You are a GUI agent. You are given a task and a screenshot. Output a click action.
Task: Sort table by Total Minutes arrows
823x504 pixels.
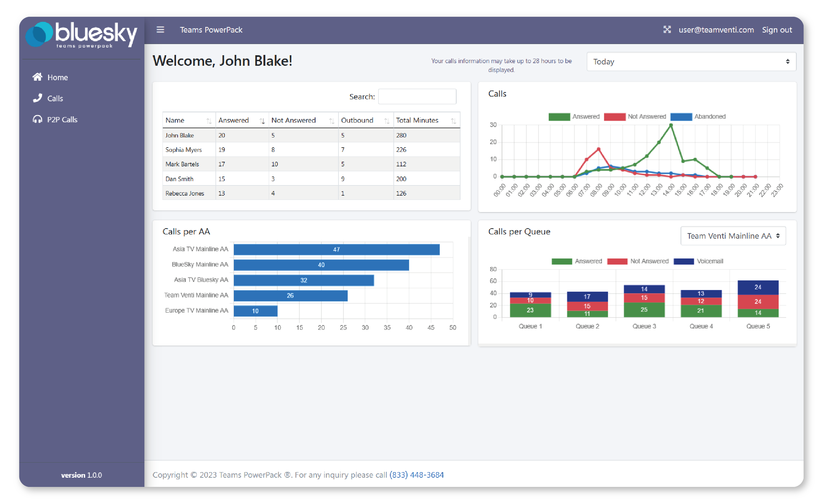453,121
